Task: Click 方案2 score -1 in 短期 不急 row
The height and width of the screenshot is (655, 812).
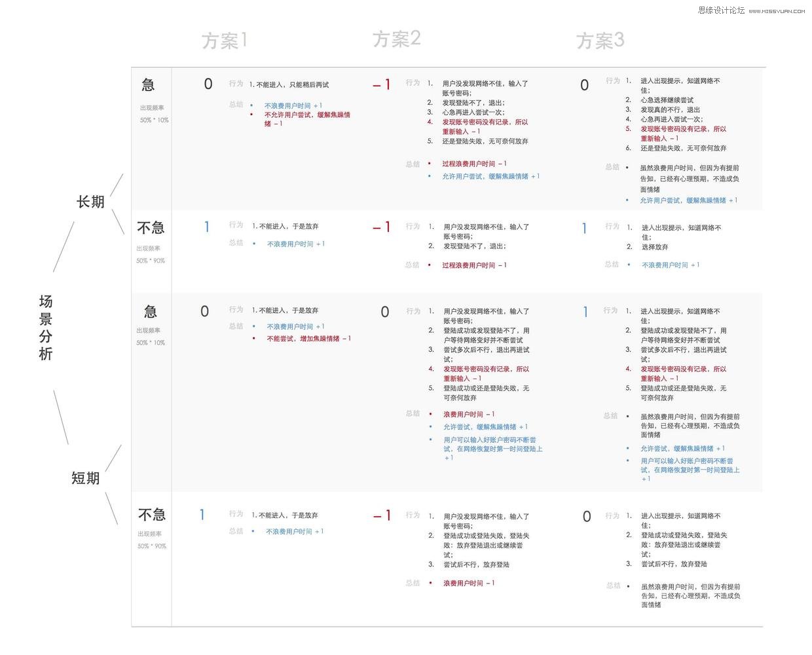Action: tap(382, 516)
